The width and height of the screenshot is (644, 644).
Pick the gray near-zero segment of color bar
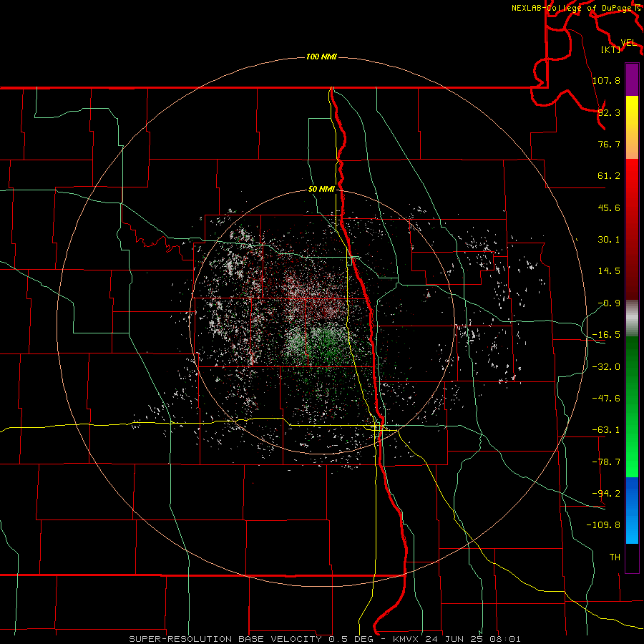coord(632,316)
